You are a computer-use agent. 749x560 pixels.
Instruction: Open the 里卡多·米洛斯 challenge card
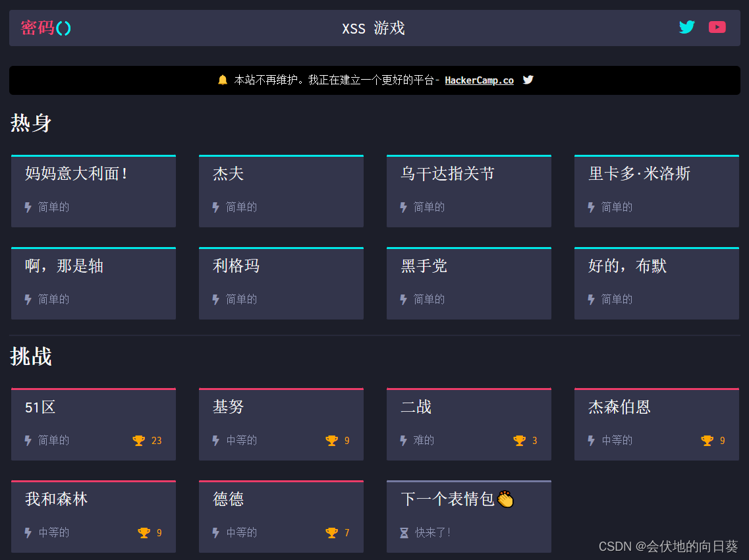click(657, 191)
